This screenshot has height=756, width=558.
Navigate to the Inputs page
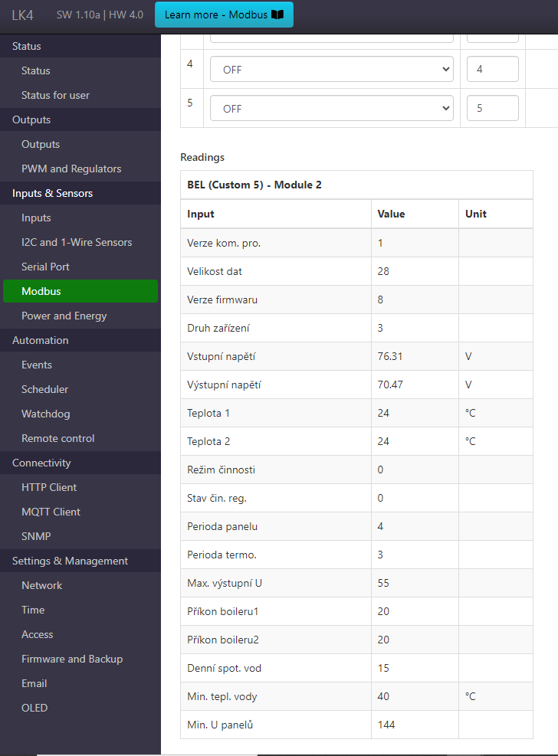[36, 218]
